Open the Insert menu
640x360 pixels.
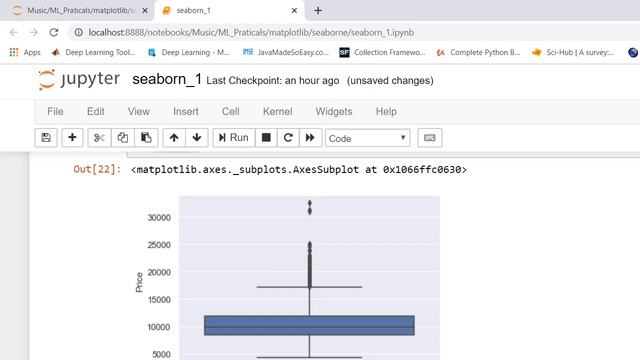point(186,111)
